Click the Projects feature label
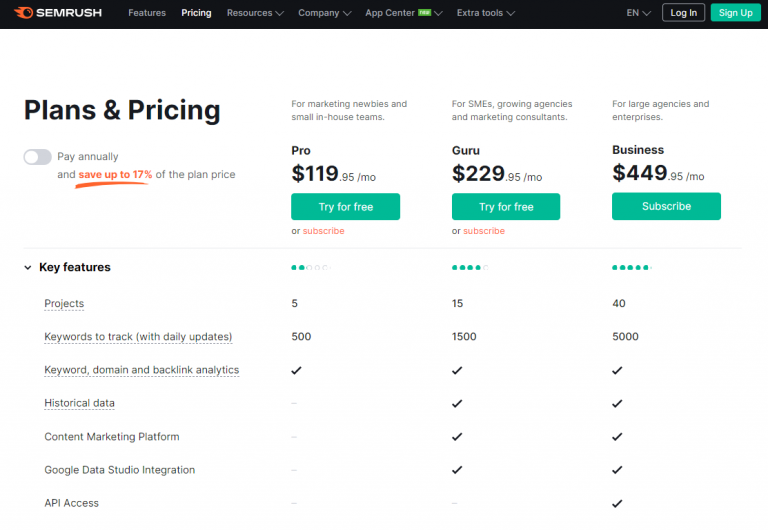Screen dimensions: 768x530 [64, 303]
